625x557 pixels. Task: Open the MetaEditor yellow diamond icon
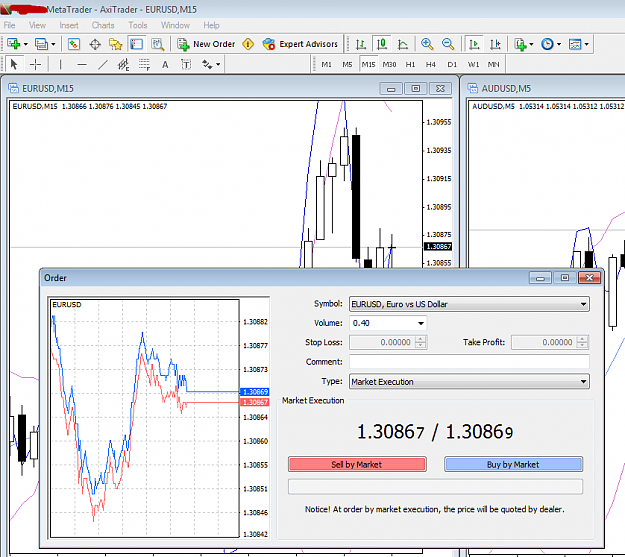coord(248,44)
